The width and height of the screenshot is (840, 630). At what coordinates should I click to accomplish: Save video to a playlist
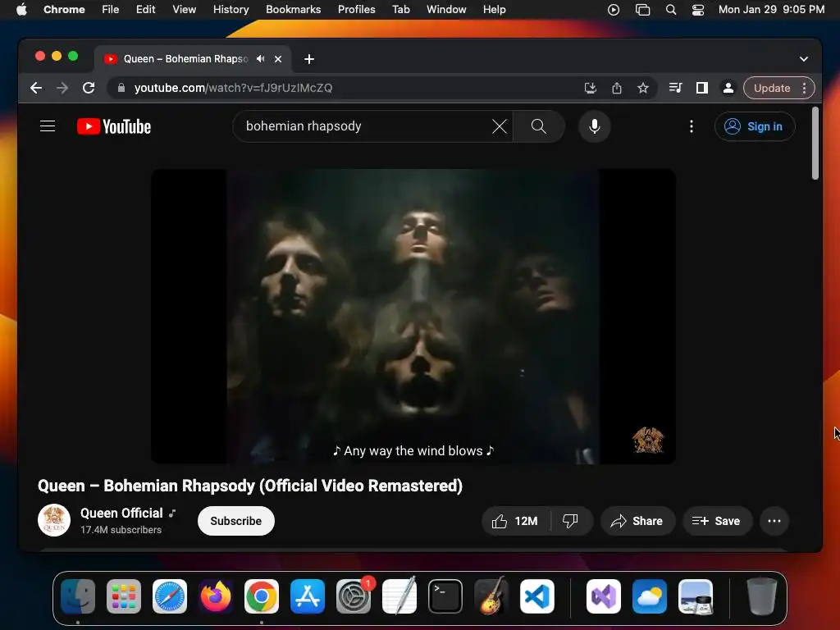[x=717, y=521]
